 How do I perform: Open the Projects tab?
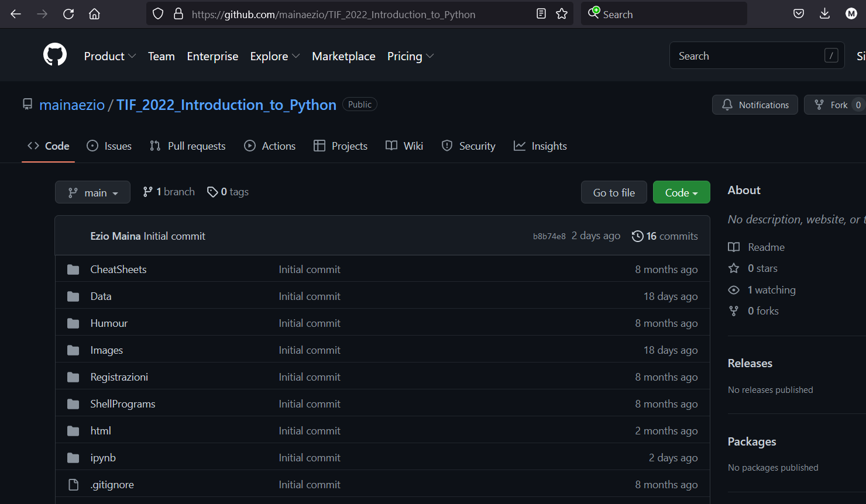341,146
